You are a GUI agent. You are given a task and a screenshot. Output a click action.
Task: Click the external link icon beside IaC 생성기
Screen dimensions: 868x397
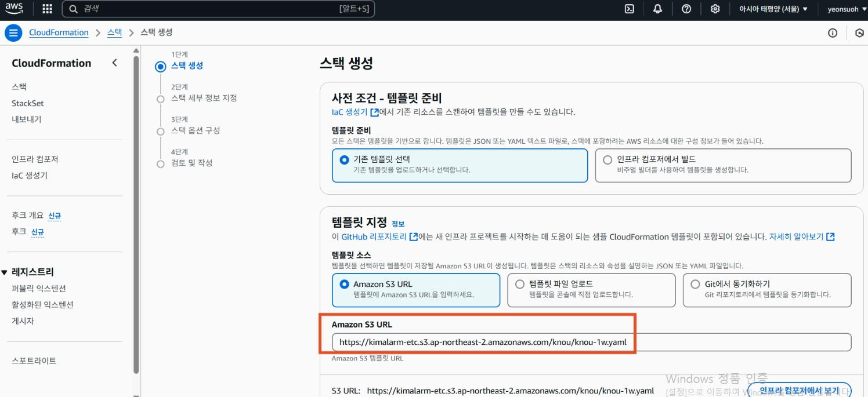point(374,112)
